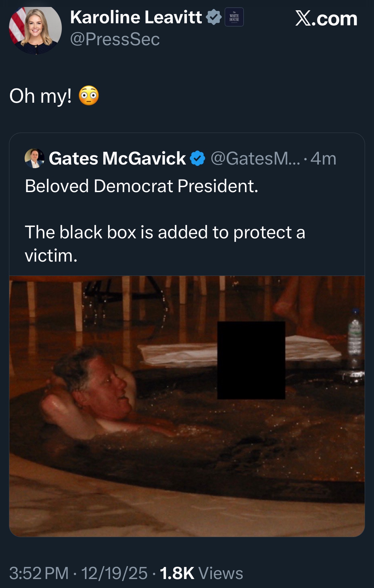374x588 pixels.
Task: Open the Gates McGavick display name
Action: tap(117, 158)
